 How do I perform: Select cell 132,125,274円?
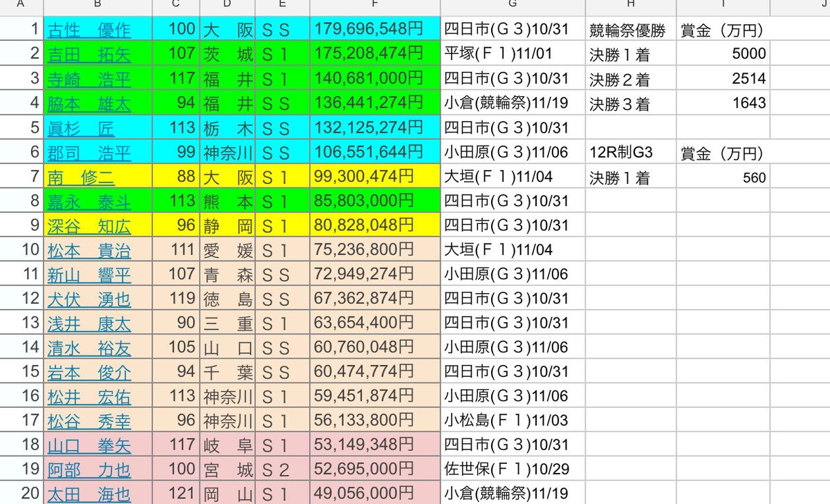click(375, 128)
